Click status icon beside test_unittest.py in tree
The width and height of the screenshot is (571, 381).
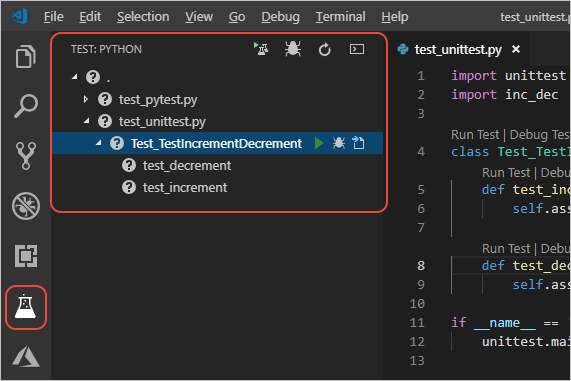(x=105, y=121)
